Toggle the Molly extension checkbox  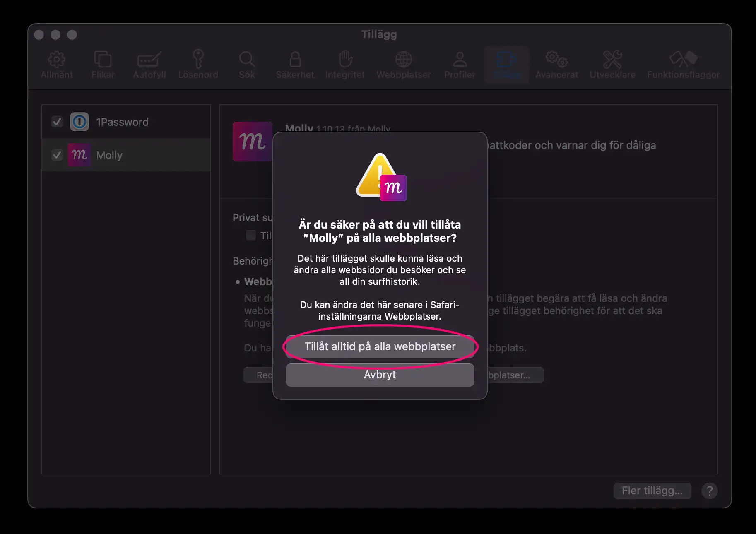coord(57,155)
